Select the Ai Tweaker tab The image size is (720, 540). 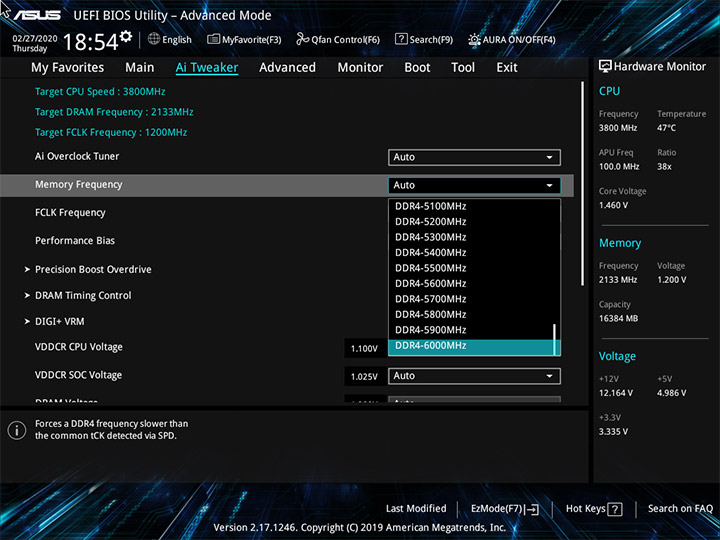[x=207, y=68]
